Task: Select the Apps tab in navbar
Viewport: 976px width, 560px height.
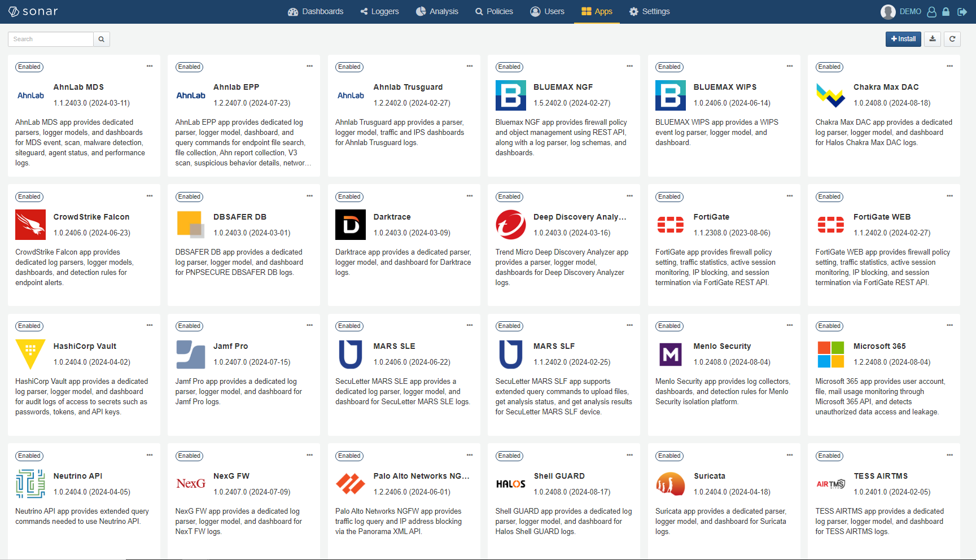Action: click(597, 11)
